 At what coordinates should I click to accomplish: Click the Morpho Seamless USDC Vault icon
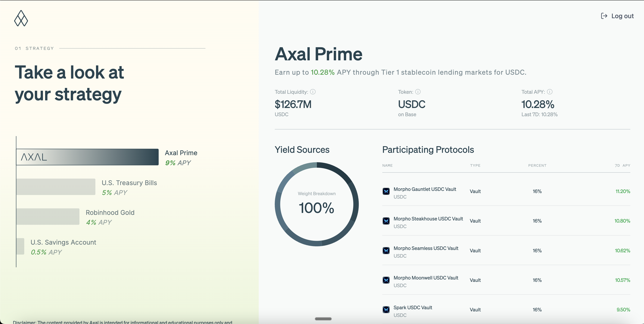coord(386,250)
